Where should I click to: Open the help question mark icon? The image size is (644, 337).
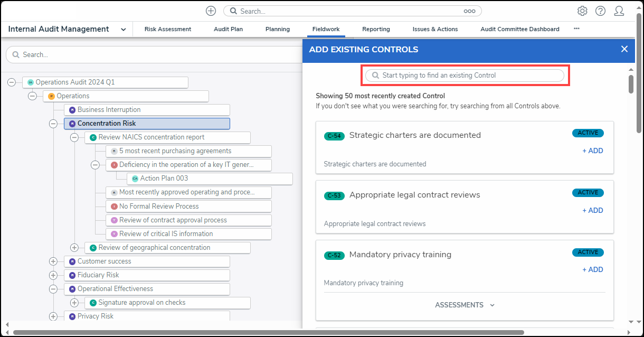(600, 11)
